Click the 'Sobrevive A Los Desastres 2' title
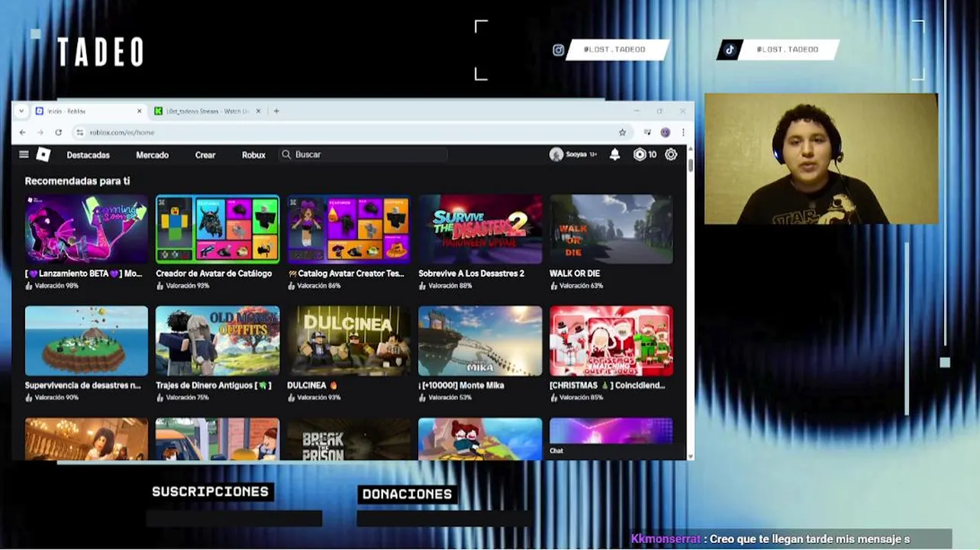This screenshot has height=550, width=980. click(x=471, y=273)
